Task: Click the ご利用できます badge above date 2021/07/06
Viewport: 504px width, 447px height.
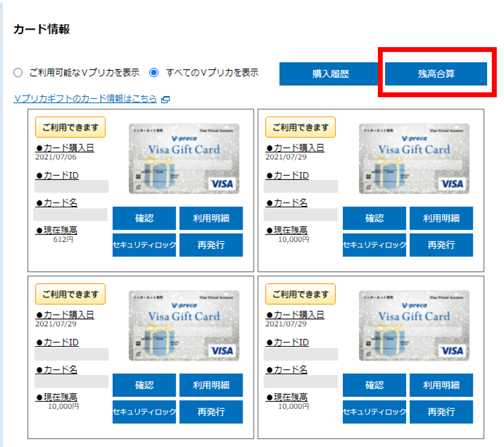Action: [71, 127]
